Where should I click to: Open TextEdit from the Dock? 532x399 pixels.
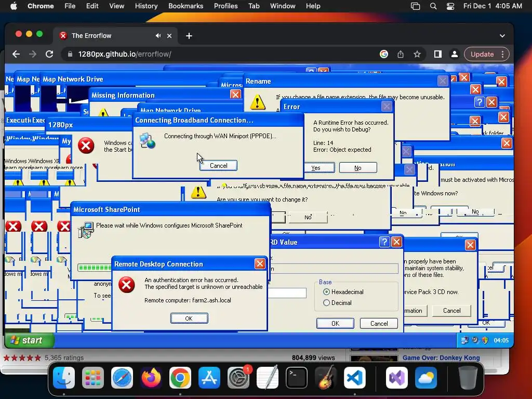point(268,378)
